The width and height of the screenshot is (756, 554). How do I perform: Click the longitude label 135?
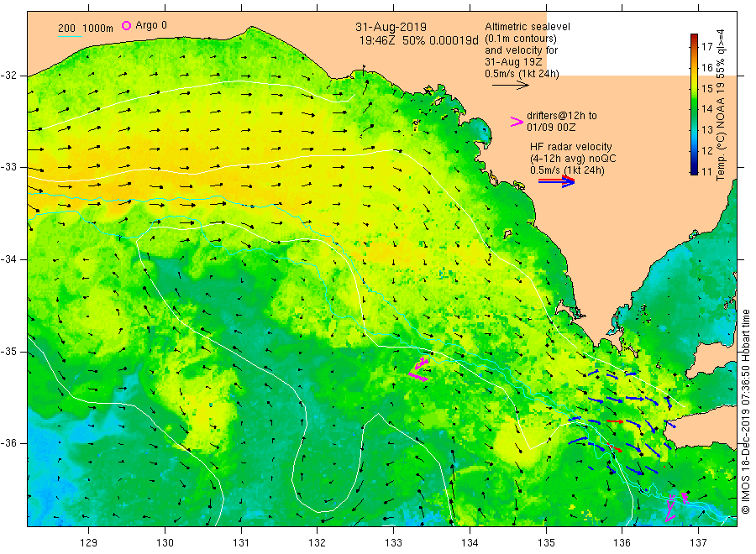click(546, 542)
